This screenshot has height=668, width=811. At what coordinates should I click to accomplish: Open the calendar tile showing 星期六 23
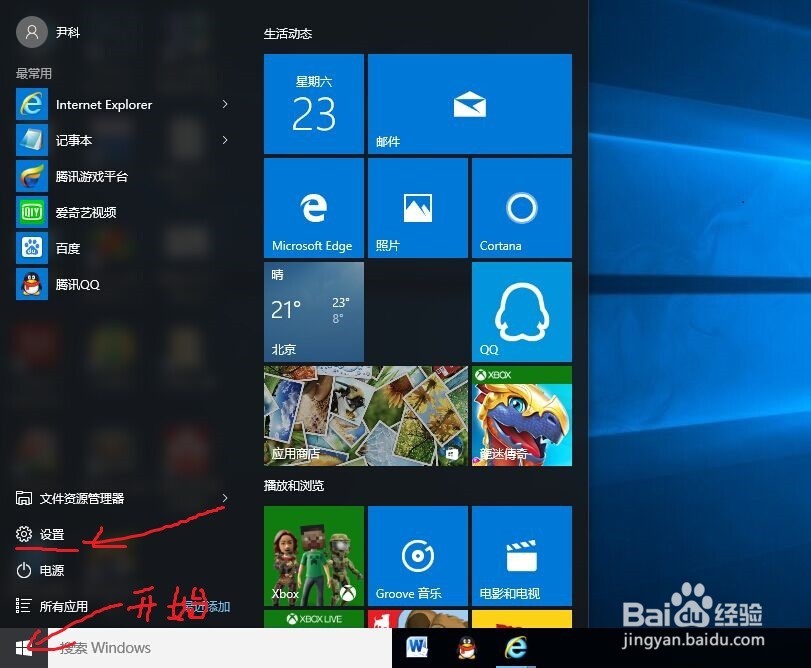pyautogui.click(x=313, y=104)
